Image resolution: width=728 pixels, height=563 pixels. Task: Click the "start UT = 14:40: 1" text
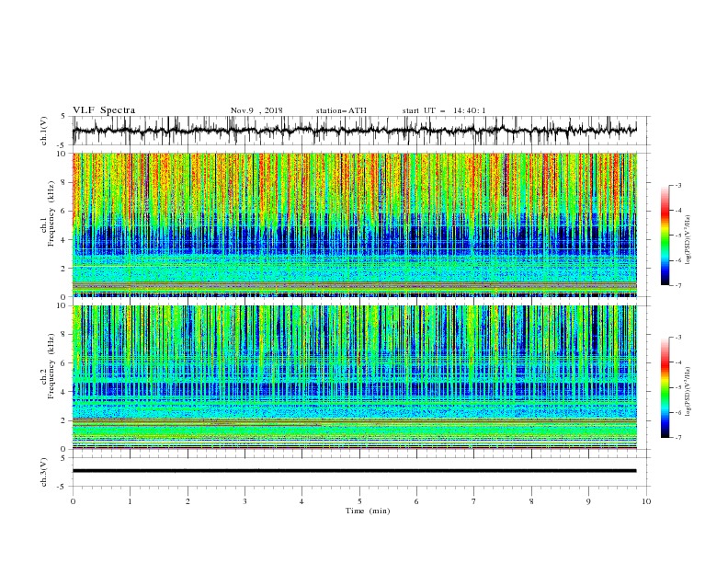coord(443,110)
